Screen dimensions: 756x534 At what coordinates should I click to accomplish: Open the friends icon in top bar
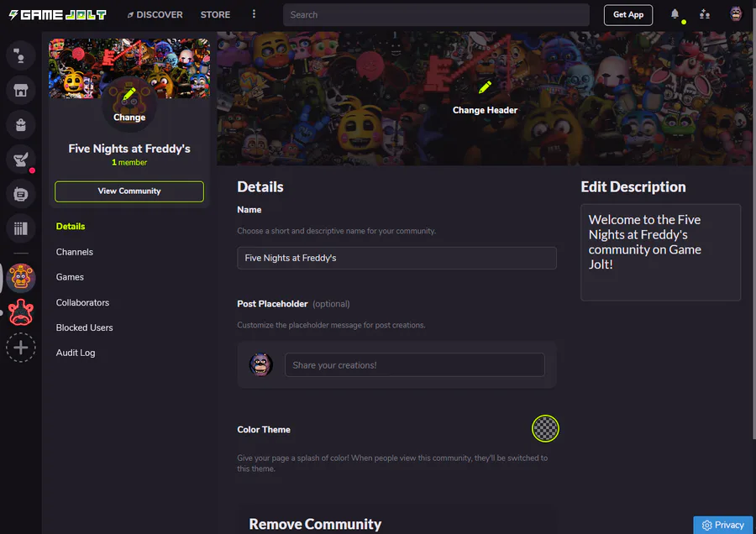pos(705,14)
